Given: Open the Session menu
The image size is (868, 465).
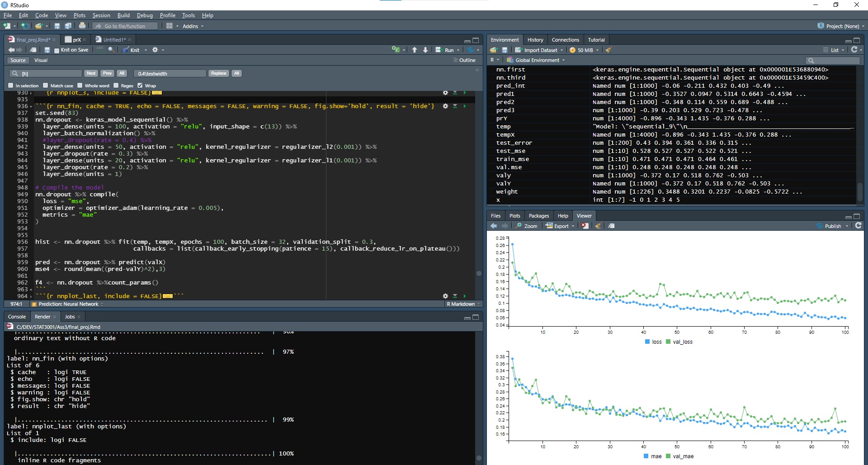Looking at the screenshot, I should pos(101,15).
